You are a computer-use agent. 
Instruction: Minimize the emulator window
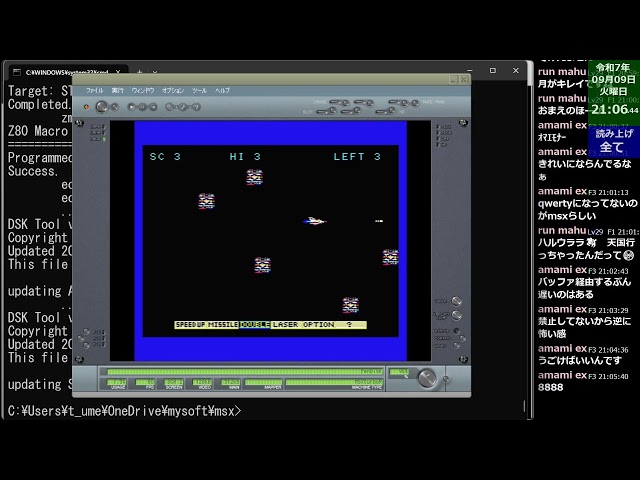click(x=453, y=80)
